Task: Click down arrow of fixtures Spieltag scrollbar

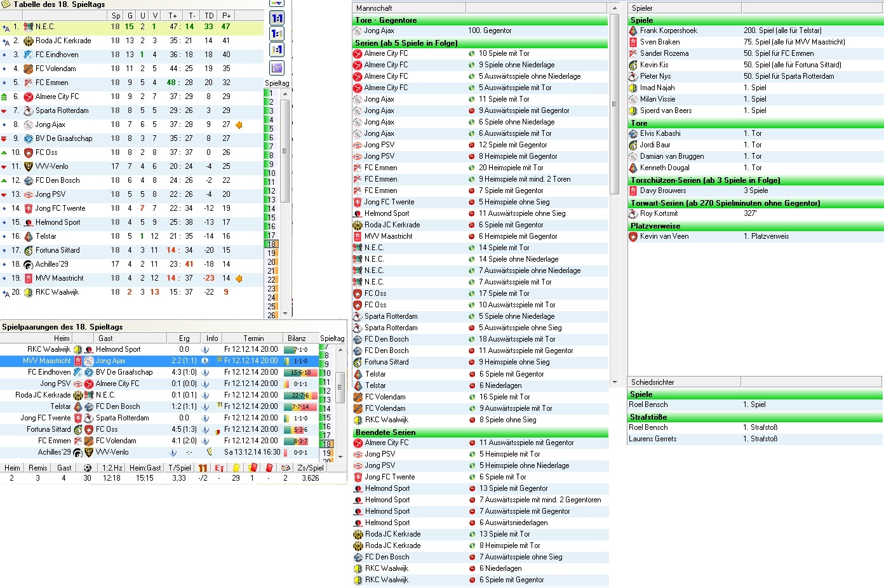Action: [340, 457]
